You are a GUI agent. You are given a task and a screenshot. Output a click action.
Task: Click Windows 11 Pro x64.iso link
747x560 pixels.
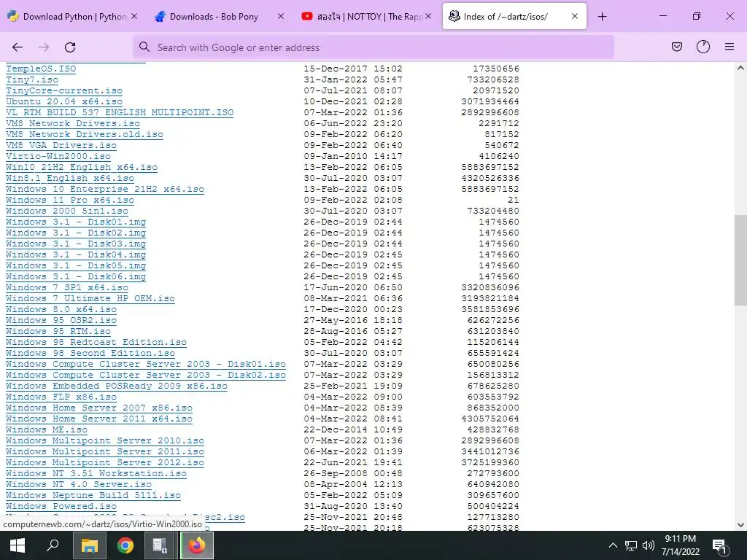coord(70,200)
